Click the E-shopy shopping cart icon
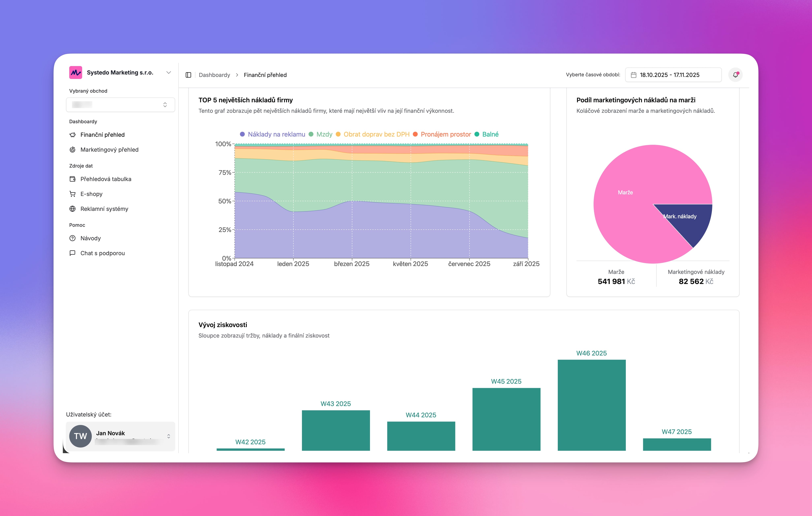This screenshot has width=812, height=516. (72, 194)
